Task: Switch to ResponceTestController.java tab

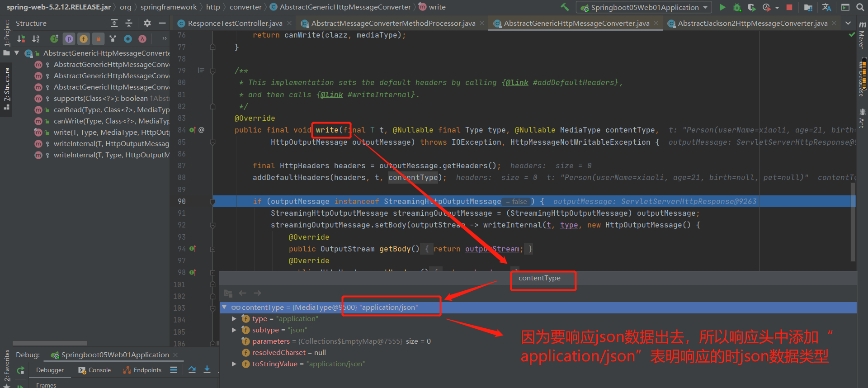Action: [235, 23]
